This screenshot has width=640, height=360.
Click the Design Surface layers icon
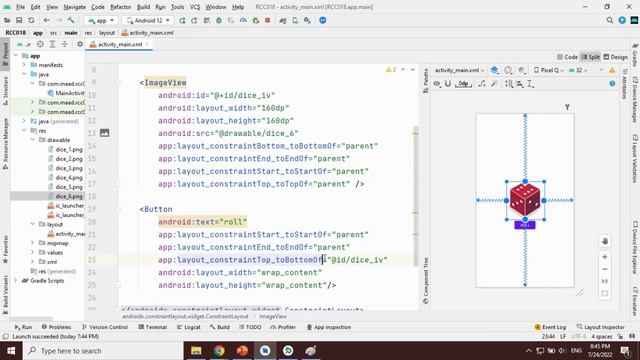(x=494, y=70)
